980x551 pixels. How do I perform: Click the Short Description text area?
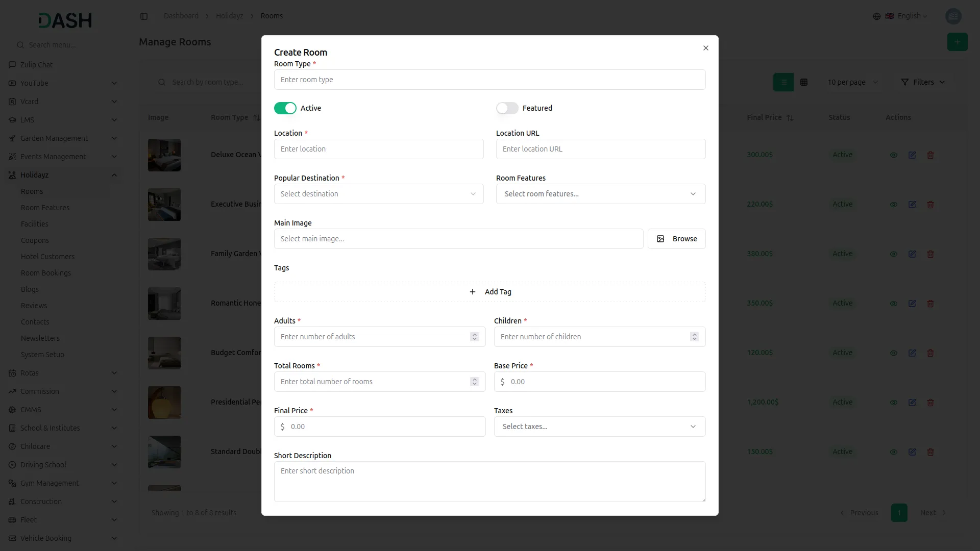pyautogui.click(x=490, y=482)
